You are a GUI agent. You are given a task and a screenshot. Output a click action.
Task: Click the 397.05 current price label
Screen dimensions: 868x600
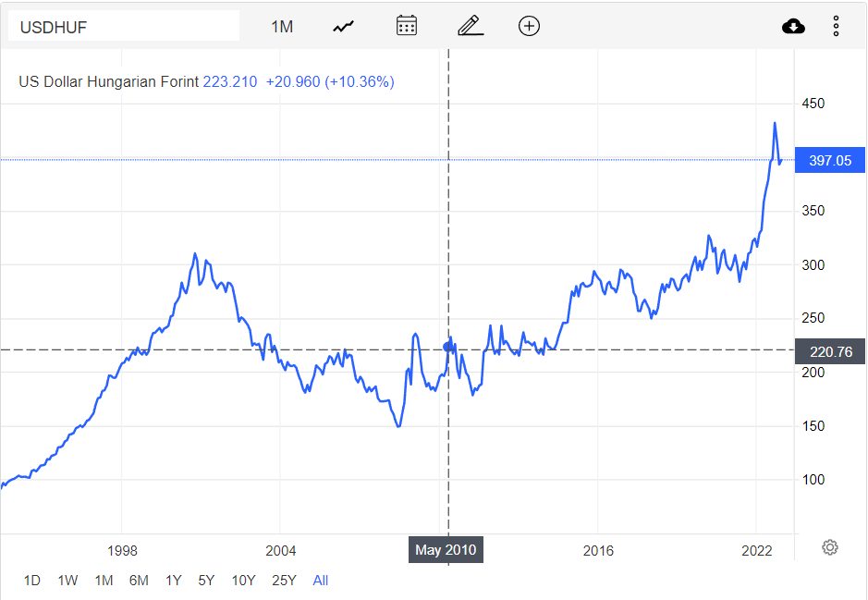[x=830, y=161]
